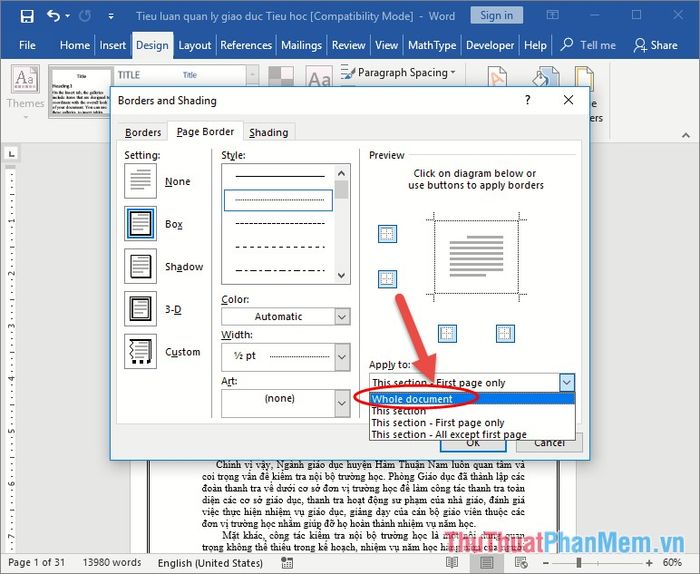Click the Cancel button

[549, 443]
